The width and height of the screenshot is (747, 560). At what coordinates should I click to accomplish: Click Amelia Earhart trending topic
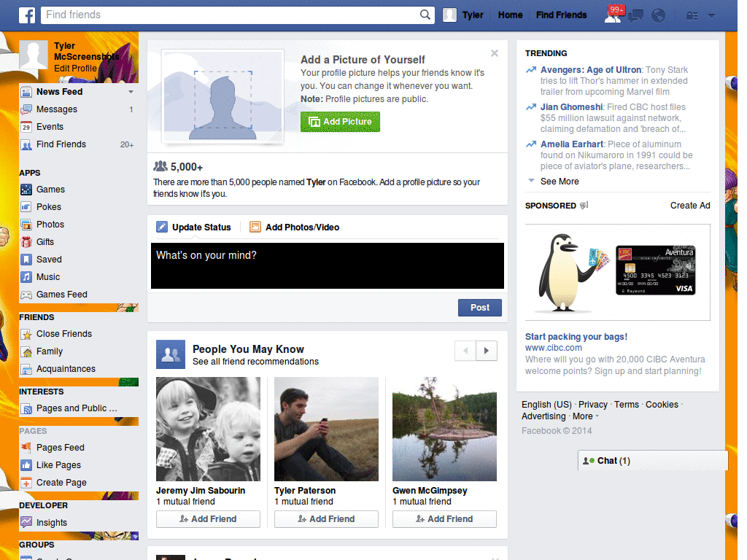click(572, 144)
